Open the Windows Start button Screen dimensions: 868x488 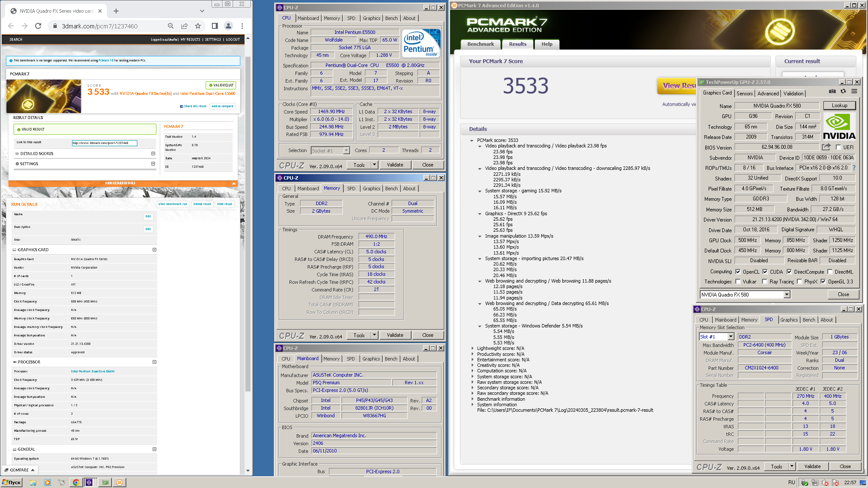[12, 482]
